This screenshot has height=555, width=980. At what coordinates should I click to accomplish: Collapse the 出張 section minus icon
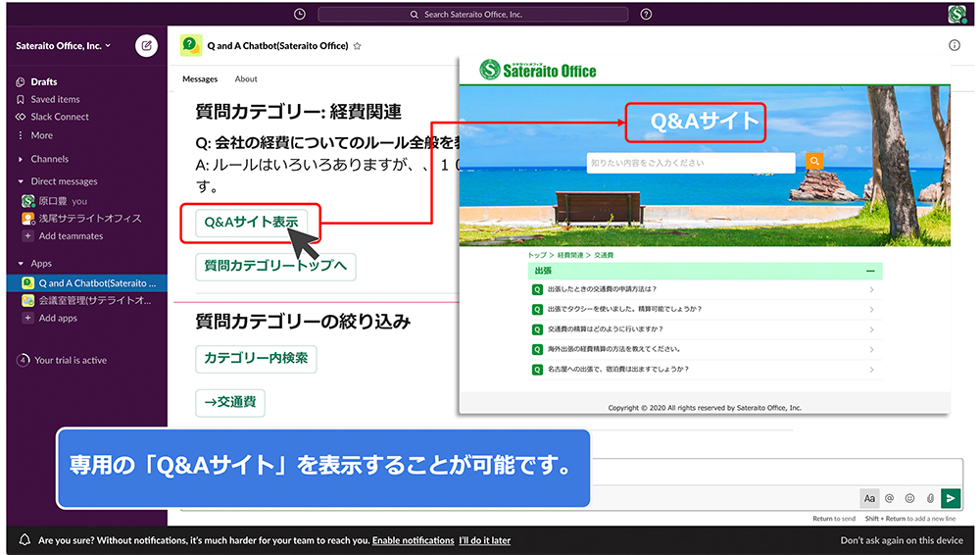pos(870,271)
